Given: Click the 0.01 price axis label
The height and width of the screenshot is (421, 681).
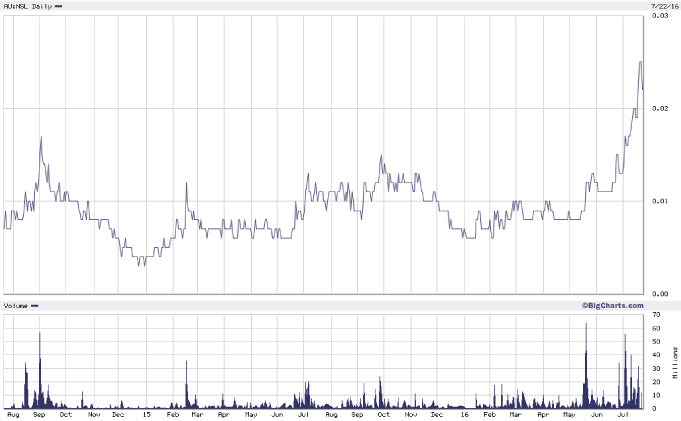Looking at the screenshot, I should coord(661,201).
